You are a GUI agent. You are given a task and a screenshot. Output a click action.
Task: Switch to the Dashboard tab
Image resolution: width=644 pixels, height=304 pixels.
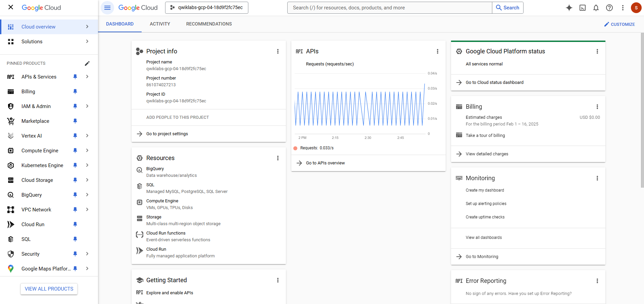click(120, 24)
